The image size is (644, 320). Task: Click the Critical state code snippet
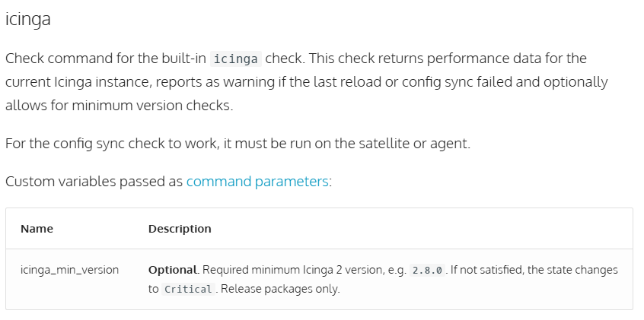[188, 290]
